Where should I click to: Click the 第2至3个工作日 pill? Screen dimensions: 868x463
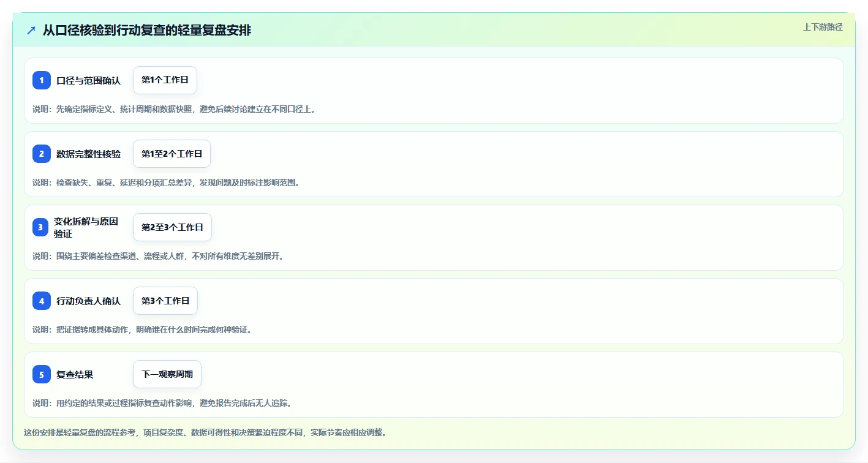pyautogui.click(x=172, y=227)
